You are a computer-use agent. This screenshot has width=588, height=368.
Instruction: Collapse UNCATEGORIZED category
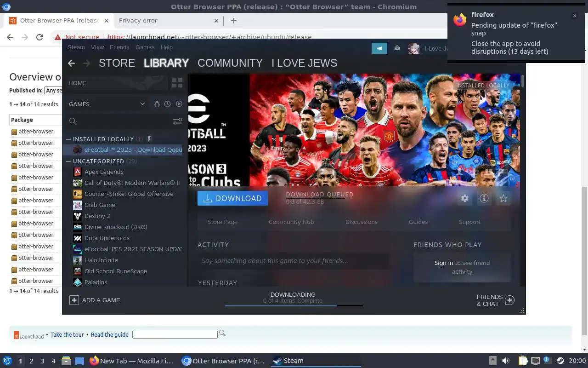click(68, 161)
